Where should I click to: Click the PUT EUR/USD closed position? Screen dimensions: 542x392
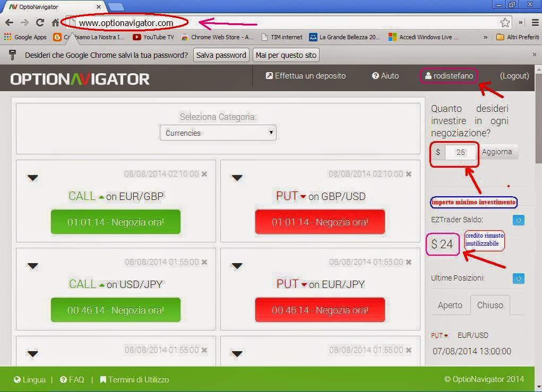(x=459, y=335)
